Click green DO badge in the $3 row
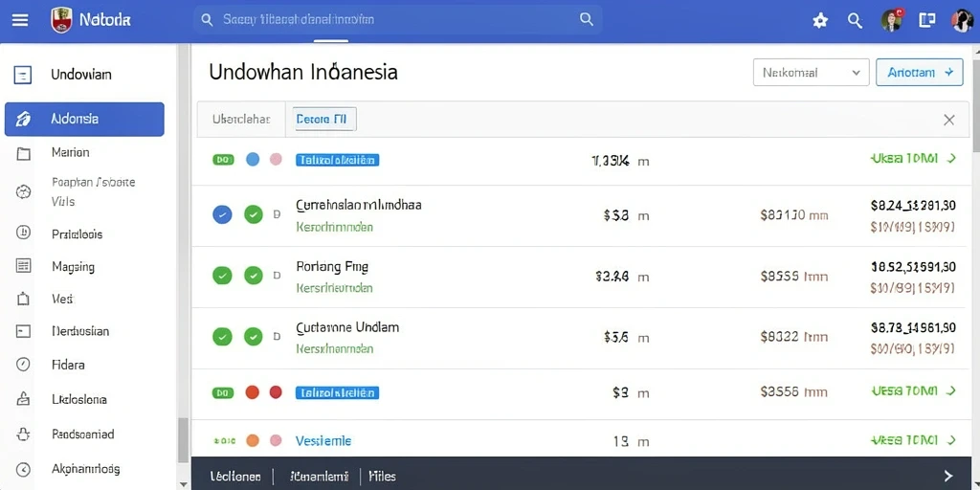The image size is (980, 490). (223, 392)
